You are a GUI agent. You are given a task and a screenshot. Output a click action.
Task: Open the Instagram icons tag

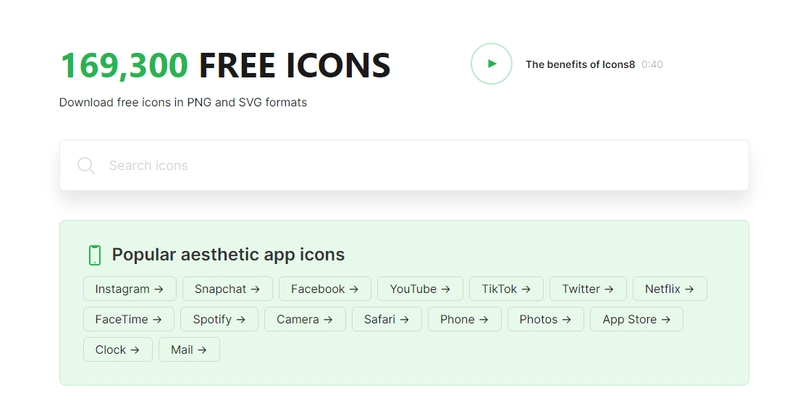pos(130,289)
